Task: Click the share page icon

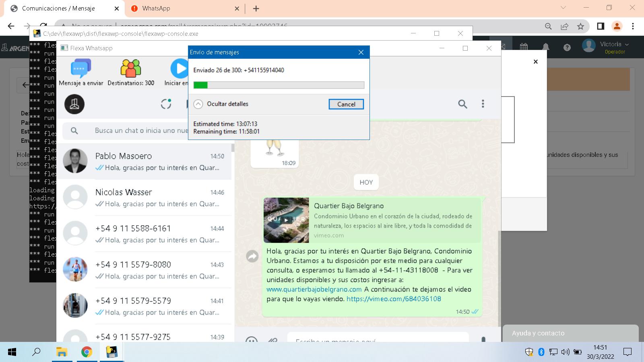Action: click(x=564, y=26)
